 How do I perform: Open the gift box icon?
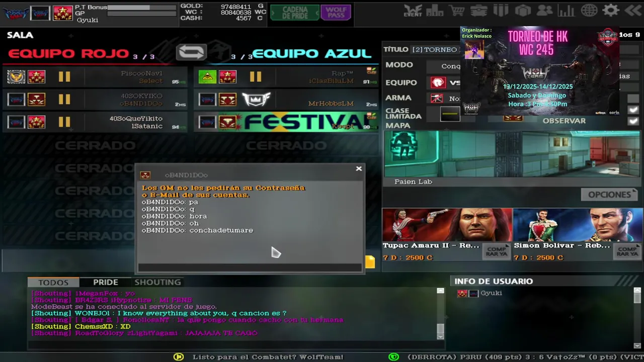click(523, 10)
